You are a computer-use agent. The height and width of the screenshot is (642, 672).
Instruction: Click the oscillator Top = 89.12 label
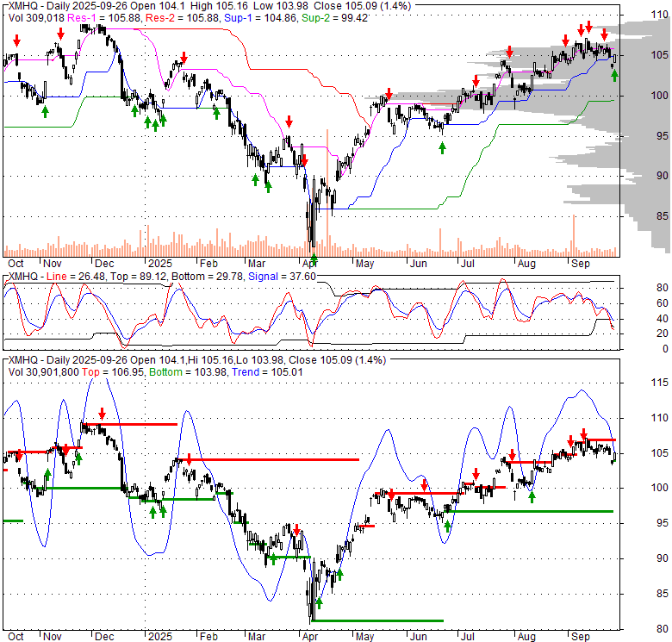click(138, 277)
